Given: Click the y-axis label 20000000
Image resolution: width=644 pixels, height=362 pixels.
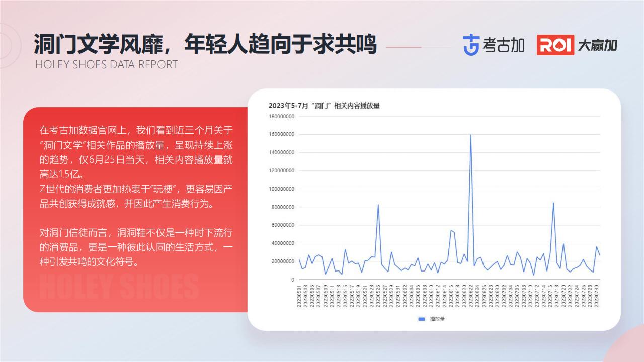Looking at the screenshot, I should 282,261.
